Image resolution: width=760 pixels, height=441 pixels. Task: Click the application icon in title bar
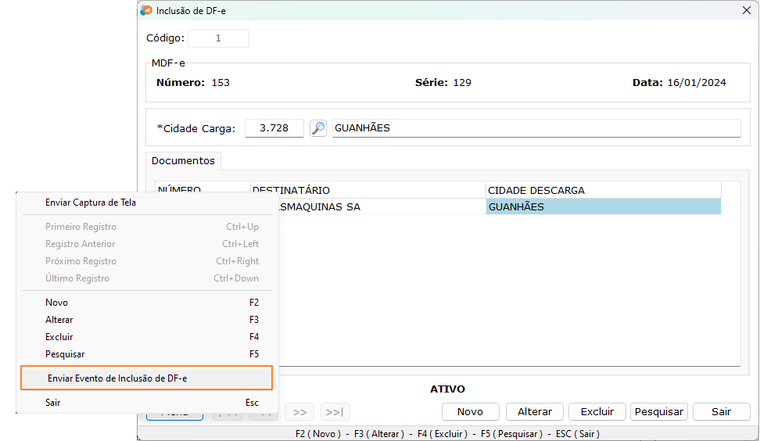pyautogui.click(x=146, y=10)
